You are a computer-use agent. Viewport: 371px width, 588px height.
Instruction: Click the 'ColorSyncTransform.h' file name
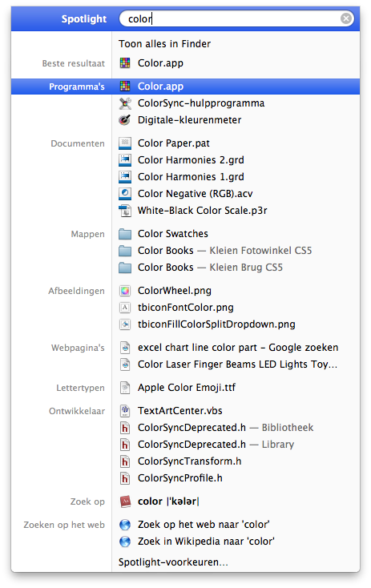(x=189, y=461)
